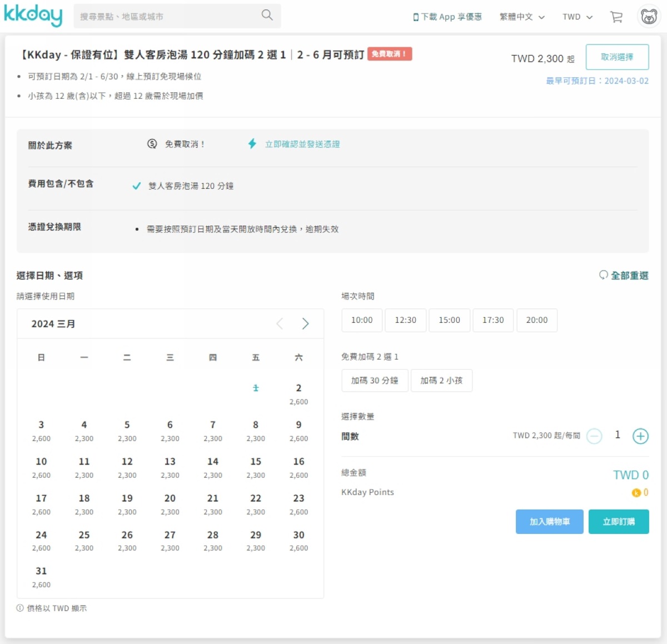Select March 14 on the calendar

click(213, 467)
